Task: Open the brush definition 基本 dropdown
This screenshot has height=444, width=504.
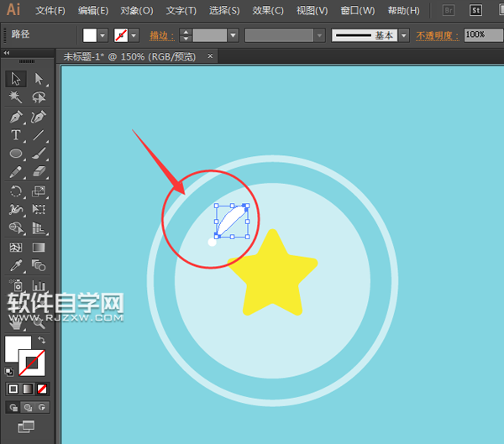Action: (x=404, y=35)
